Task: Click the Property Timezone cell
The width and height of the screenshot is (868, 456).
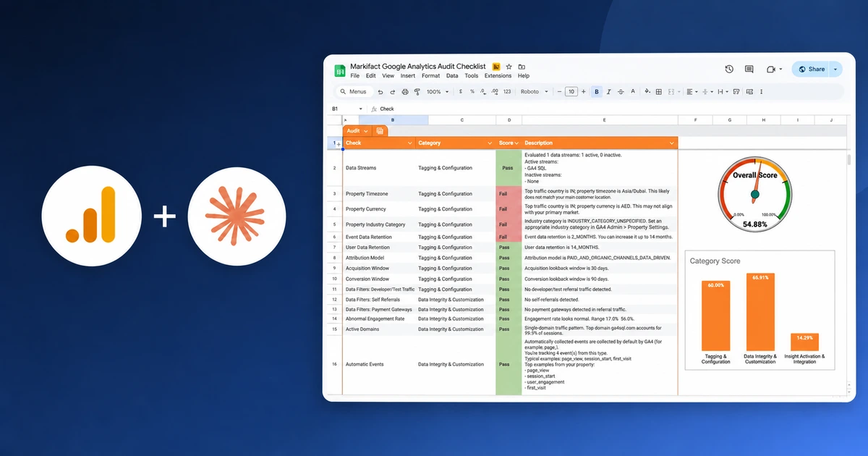Action: tap(379, 194)
